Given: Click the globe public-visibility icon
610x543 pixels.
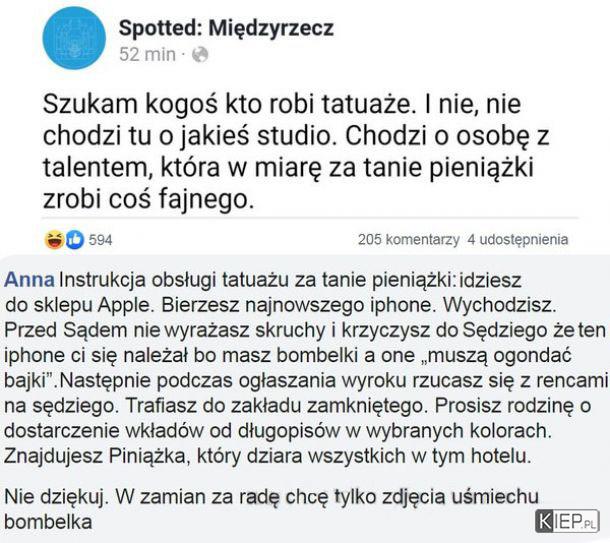Looking at the screenshot, I should coord(200,54).
